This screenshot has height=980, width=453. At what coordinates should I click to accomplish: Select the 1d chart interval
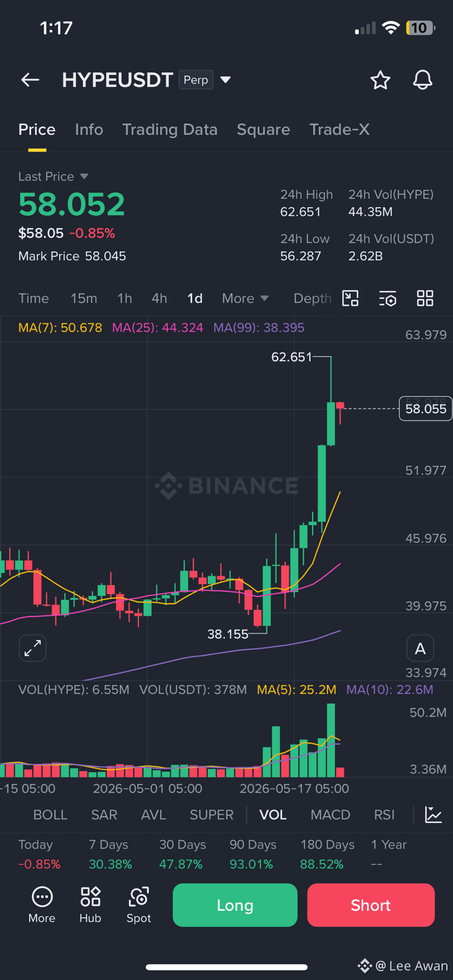point(195,298)
